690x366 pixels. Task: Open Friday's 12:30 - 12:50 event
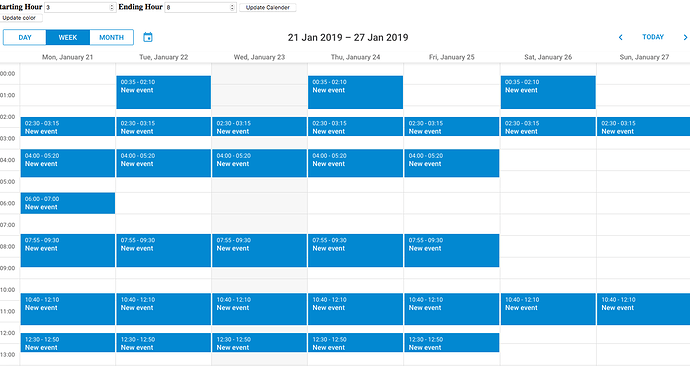point(451,343)
